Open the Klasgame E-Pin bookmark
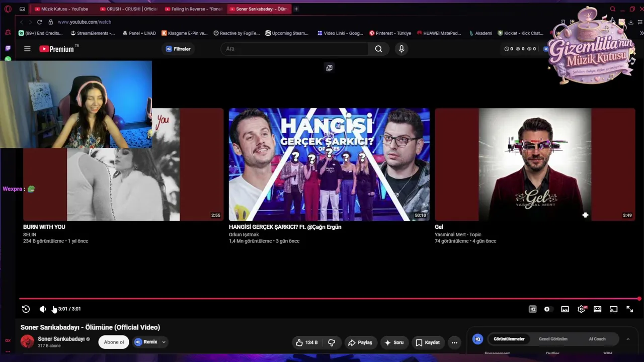644x362 pixels. (184, 33)
